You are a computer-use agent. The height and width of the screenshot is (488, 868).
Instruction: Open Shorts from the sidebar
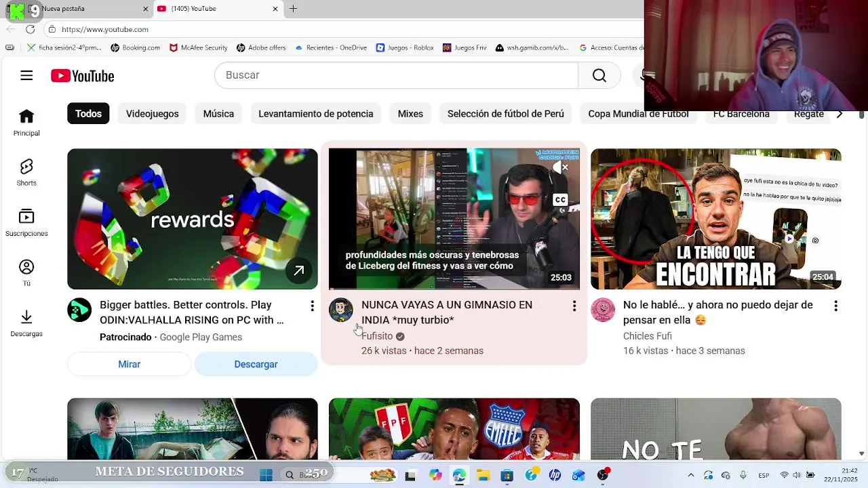26,173
